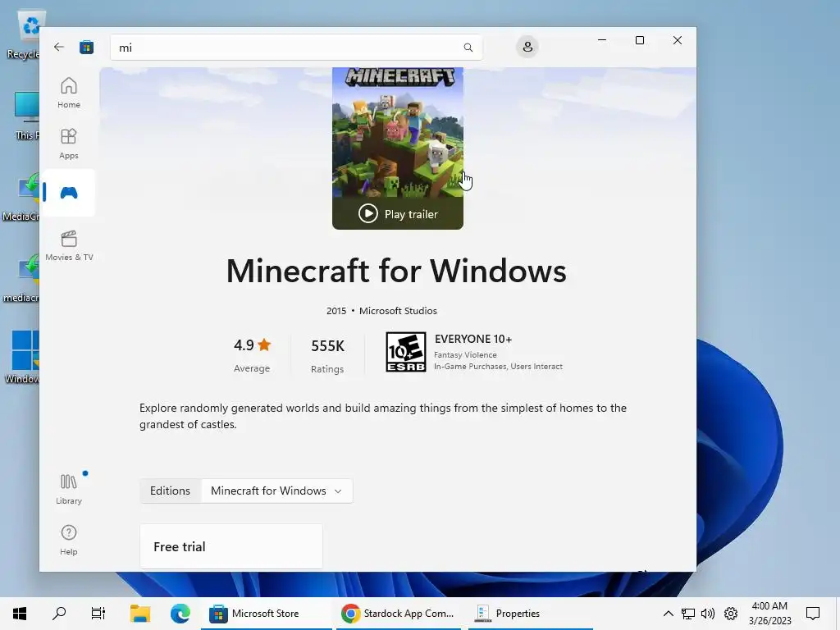Expand the Minecraft for Windows editions dropdown

276,491
